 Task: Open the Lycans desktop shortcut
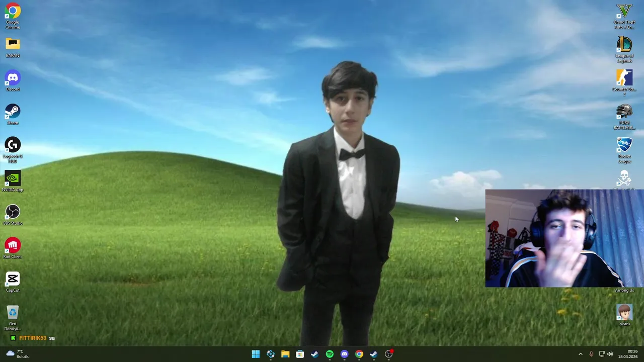tap(624, 315)
